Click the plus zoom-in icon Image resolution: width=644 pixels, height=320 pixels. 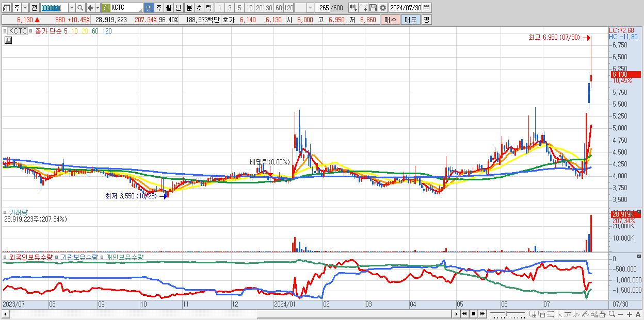pos(630,314)
